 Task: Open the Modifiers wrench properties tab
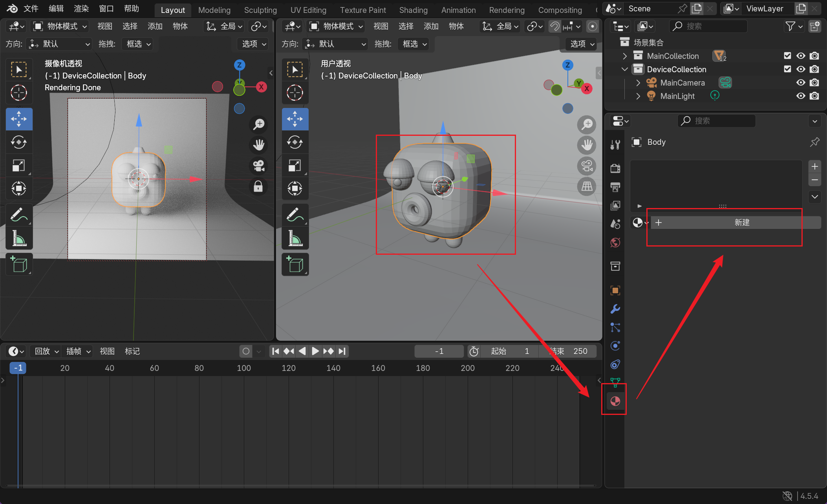tap(615, 309)
